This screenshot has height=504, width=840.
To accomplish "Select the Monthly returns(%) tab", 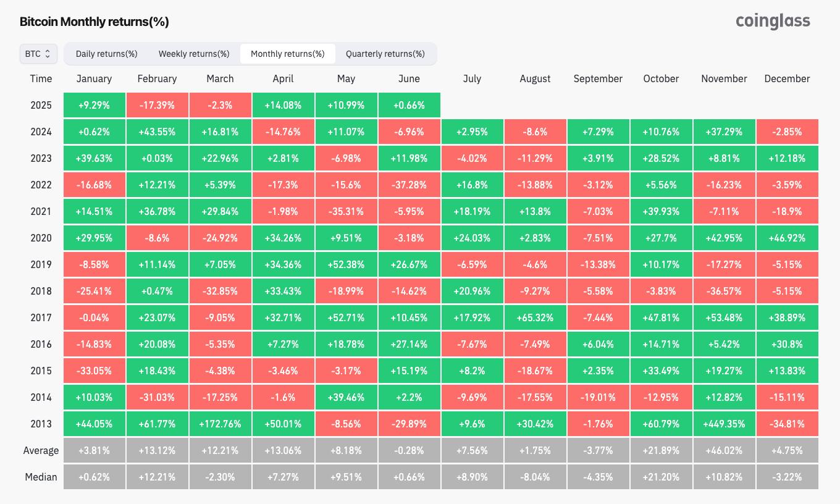I will click(x=287, y=54).
